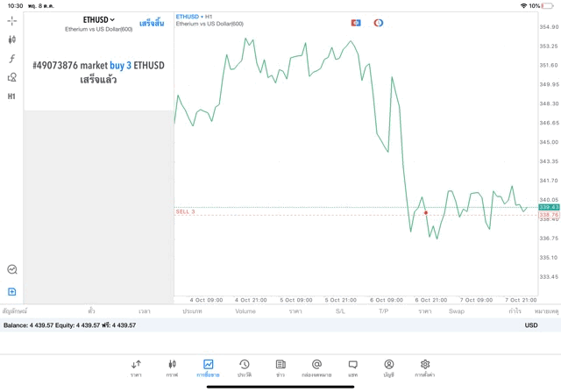Image resolution: width=561 pixels, height=392 pixels.
Task: Toggle the blue trade panel icon on chart
Action: tap(356, 23)
